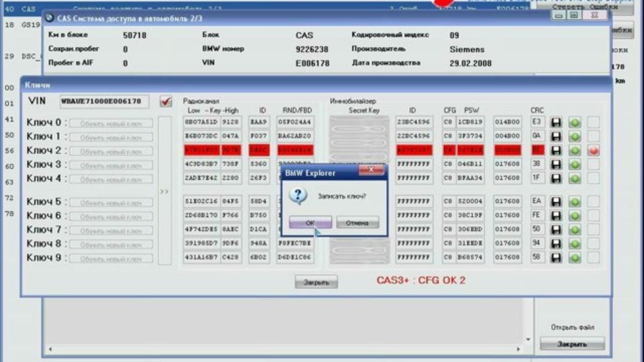Click the green round icon for Ключ 2

[575, 150]
